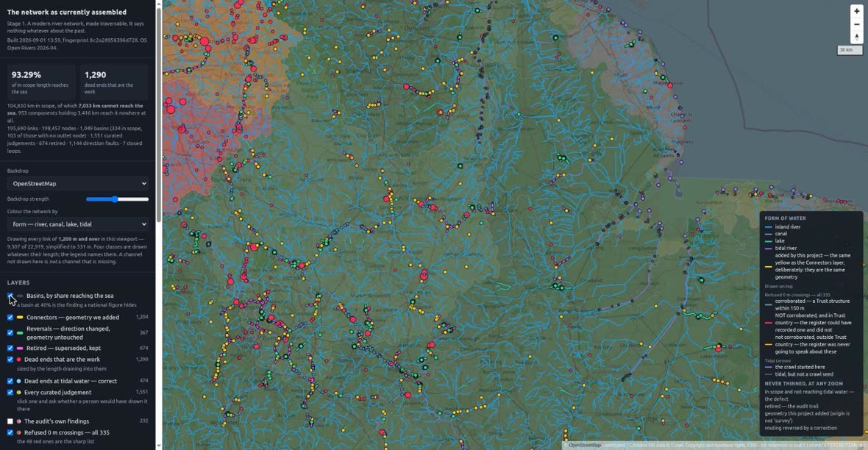Viewport: 868px width, 450px height.
Task: Click the pink dot beside The audit's own findings
Action: [x=19, y=421]
